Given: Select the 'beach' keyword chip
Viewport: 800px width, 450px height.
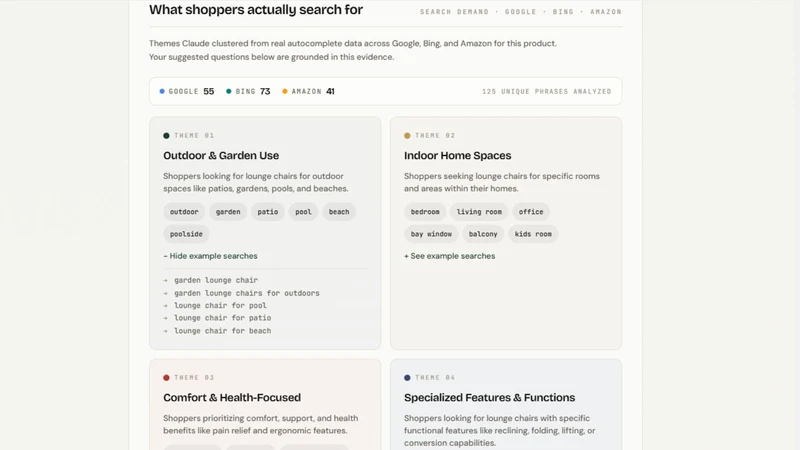Looking at the screenshot, I should 339,212.
